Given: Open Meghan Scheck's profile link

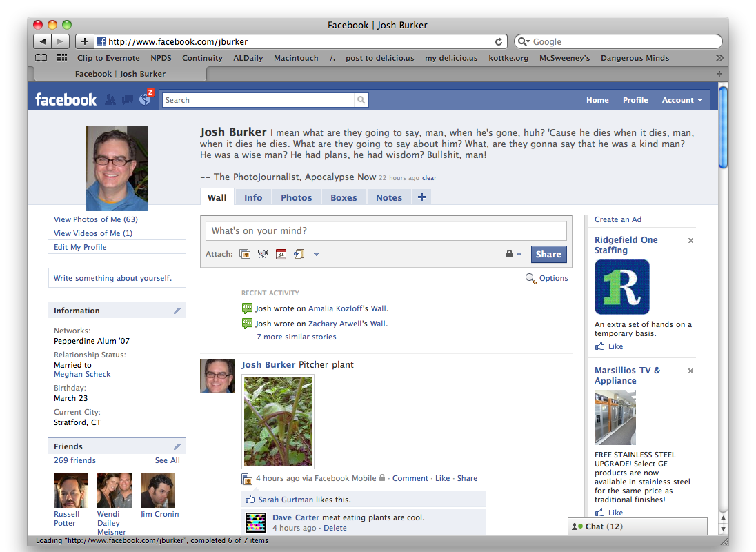Looking at the screenshot, I should 82,374.
